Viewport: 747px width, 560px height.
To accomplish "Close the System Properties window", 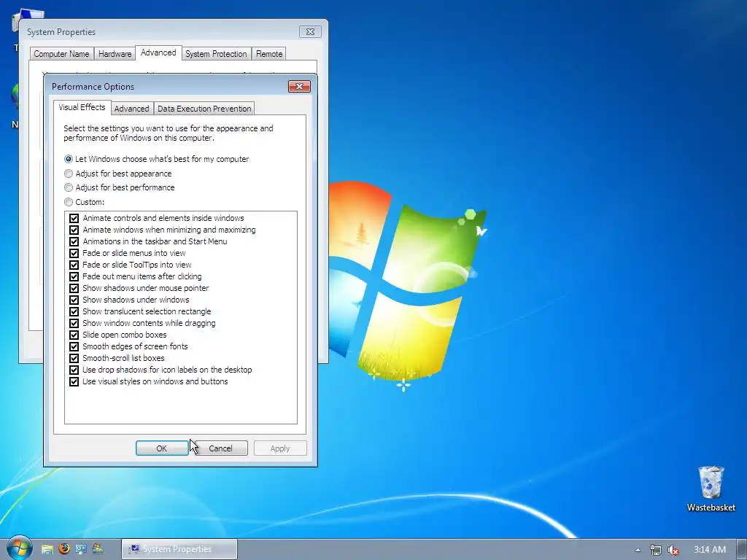I will (x=310, y=32).
